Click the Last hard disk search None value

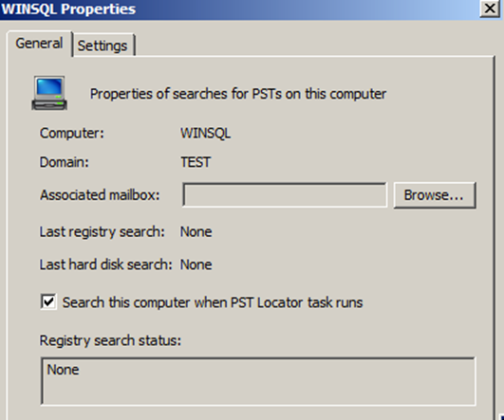[x=196, y=265]
